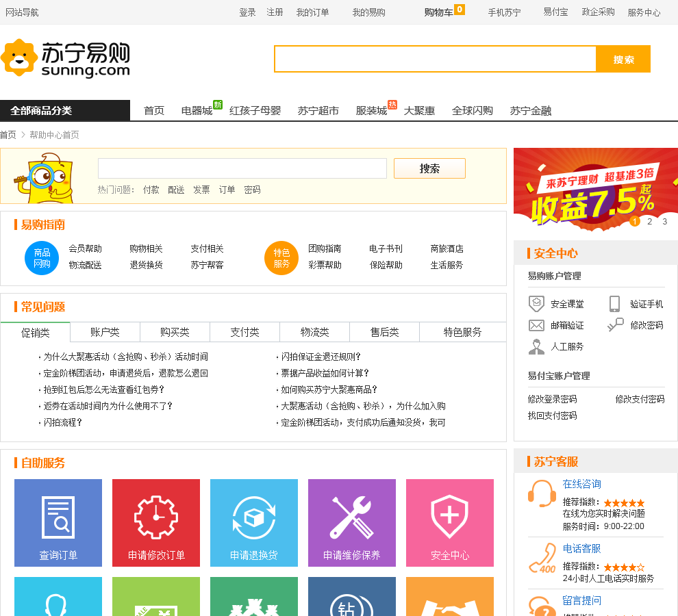Click the hot question 发票 link
The width and height of the screenshot is (678, 616).
[x=201, y=190]
